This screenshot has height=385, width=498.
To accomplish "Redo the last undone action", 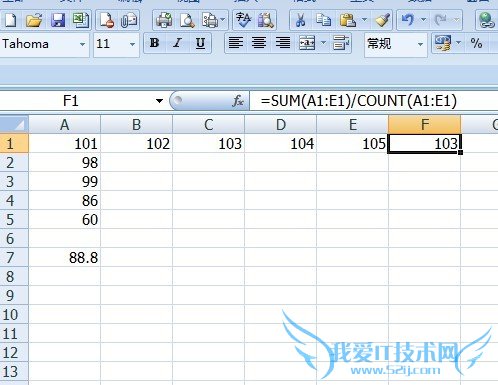I will click(x=441, y=20).
